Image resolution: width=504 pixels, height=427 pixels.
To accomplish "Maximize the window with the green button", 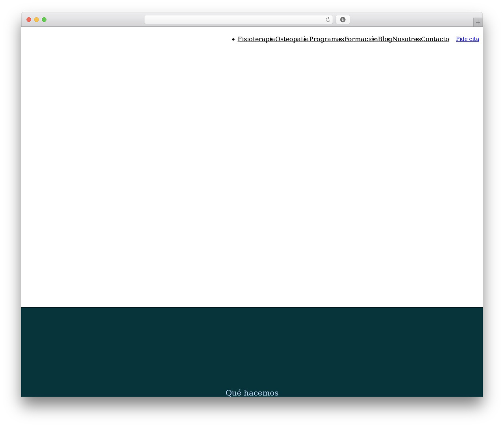I will point(44,20).
